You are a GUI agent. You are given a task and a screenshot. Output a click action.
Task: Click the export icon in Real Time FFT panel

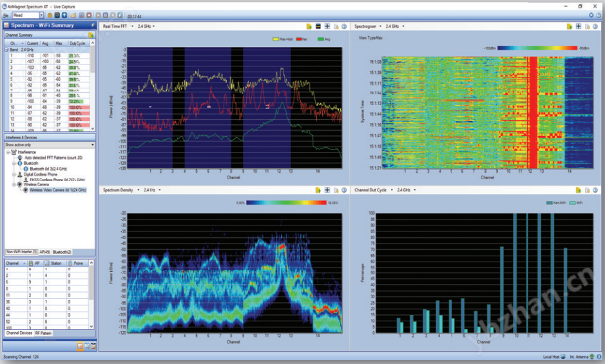click(x=310, y=26)
